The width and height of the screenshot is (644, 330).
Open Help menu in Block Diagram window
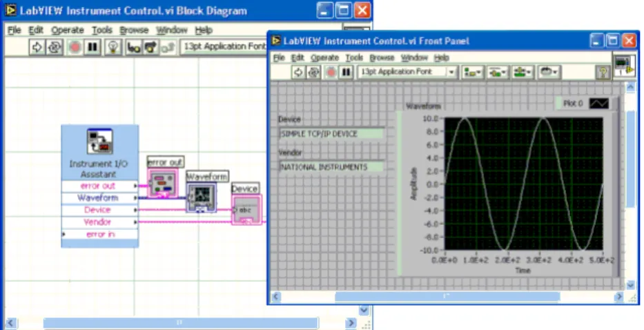[x=204, y=30]
